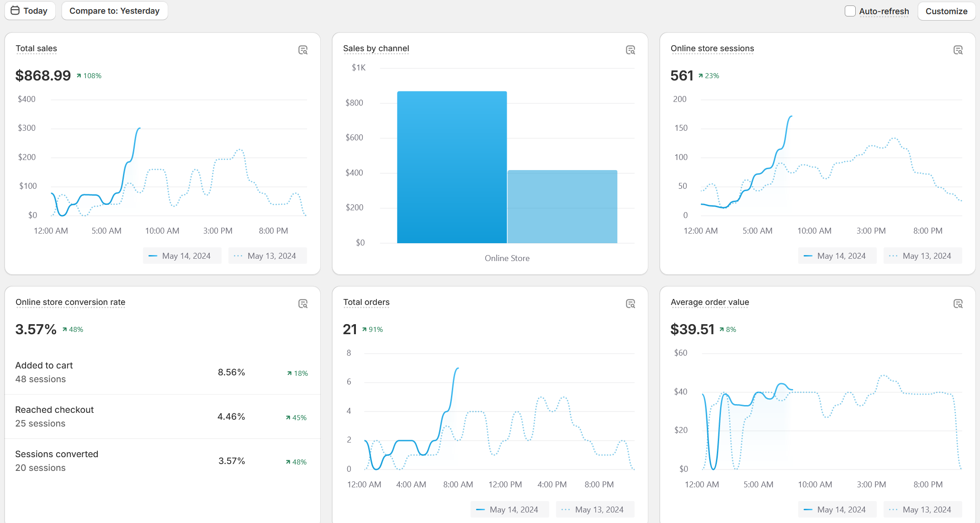The width and height of the screenshot is (980, 523).
Task: Open the report icon on Total sales card
Action: (x=303, y=50)
